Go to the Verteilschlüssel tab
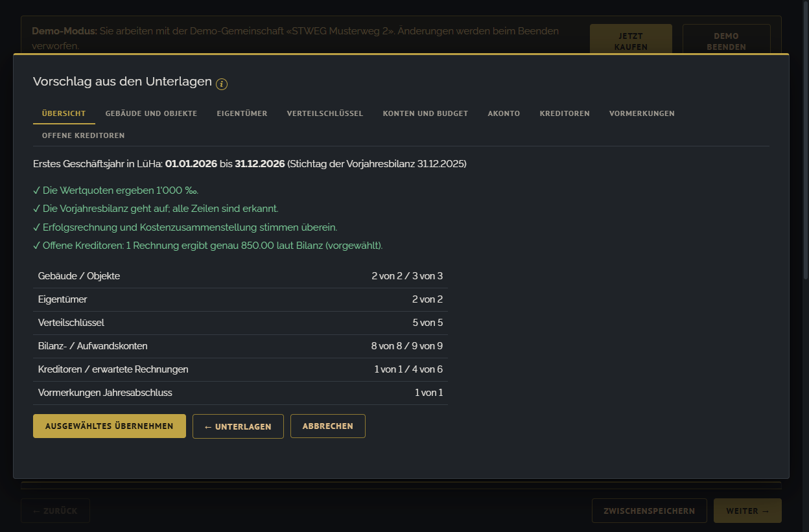The image size is (809, 532). coord(325,113)
